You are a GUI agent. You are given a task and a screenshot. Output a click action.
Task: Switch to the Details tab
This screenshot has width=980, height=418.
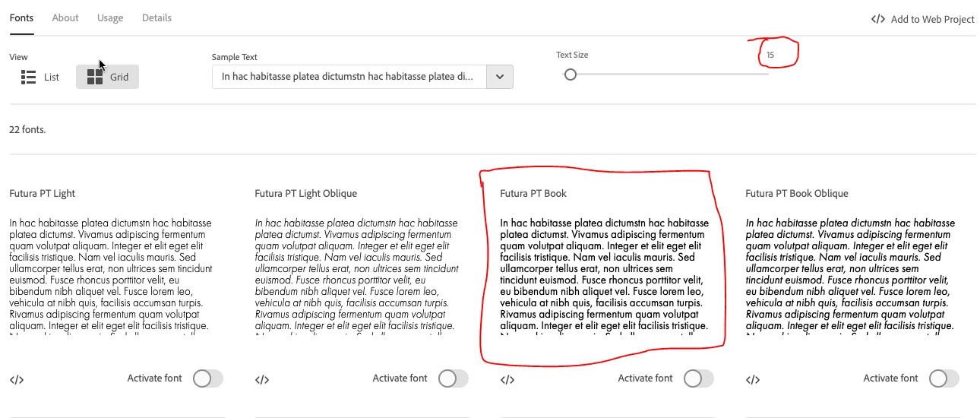tap(156, 17)
